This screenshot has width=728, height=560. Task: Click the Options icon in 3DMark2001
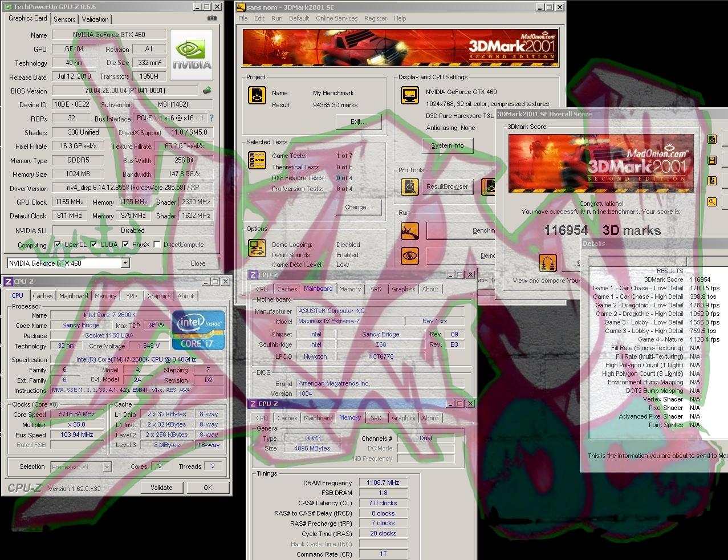click(x=257, y=248)
